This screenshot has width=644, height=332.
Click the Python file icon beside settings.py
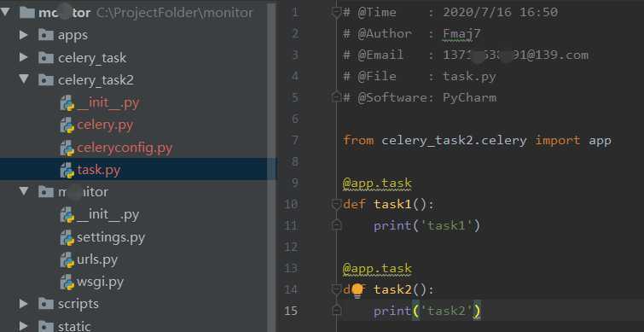(x=67, y=237)
